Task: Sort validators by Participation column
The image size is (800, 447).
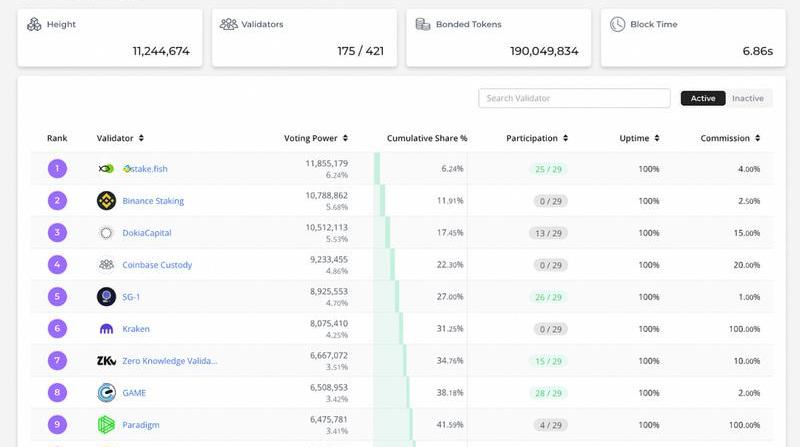Action: [537, 138]
